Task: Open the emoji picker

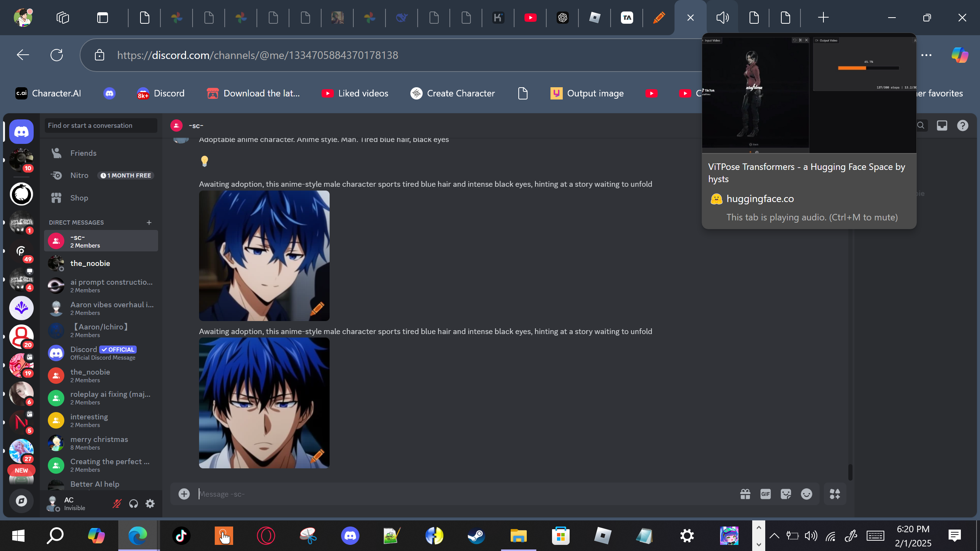Action: click(806, 494)
